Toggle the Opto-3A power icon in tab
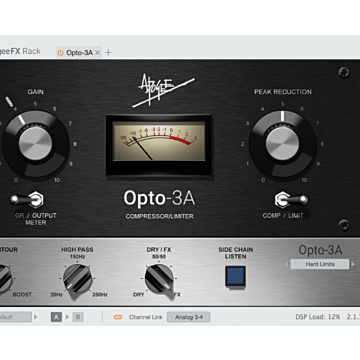The width and height of the screenshot is (360, 360). [60, 53]
